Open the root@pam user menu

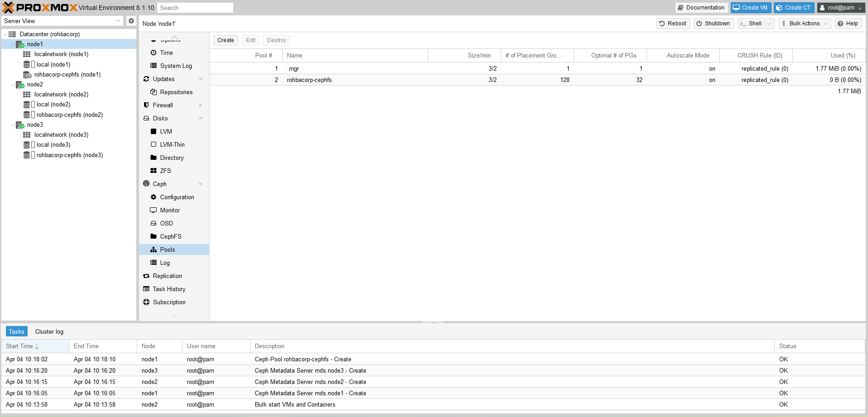[841, 8]
